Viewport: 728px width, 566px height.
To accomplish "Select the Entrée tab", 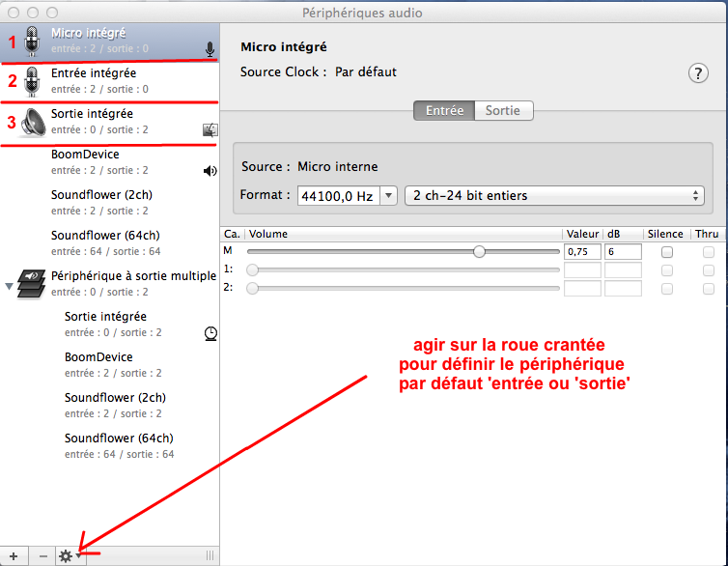I will pyautogui.click(x=444, y=110).
